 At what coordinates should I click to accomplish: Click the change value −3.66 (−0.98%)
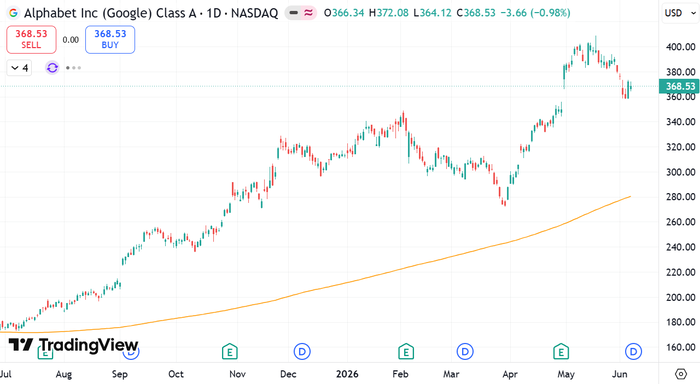[535, 13]
